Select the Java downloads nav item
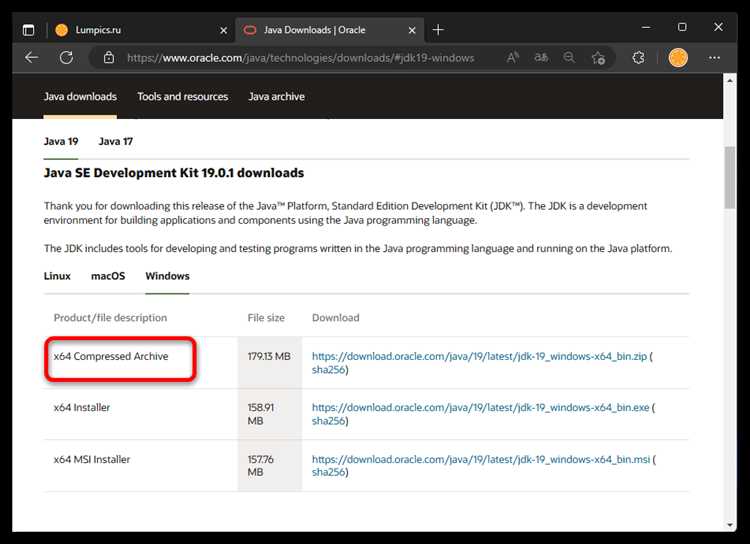The image size is (750, 544). 80,97
